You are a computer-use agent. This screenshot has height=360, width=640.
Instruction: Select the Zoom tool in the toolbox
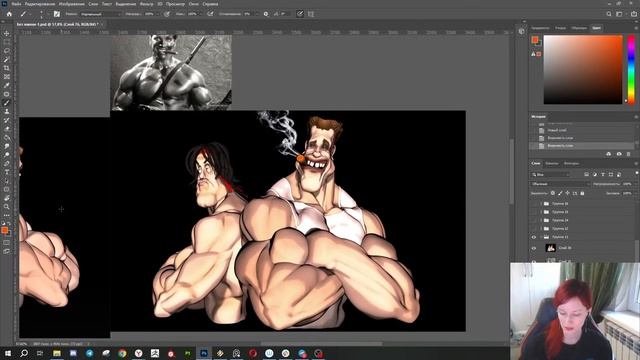7,207
